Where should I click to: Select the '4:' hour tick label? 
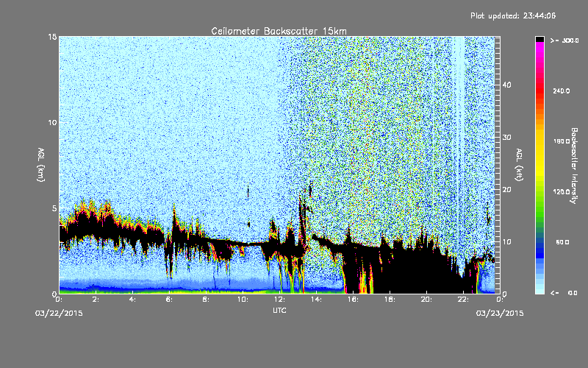133,300
